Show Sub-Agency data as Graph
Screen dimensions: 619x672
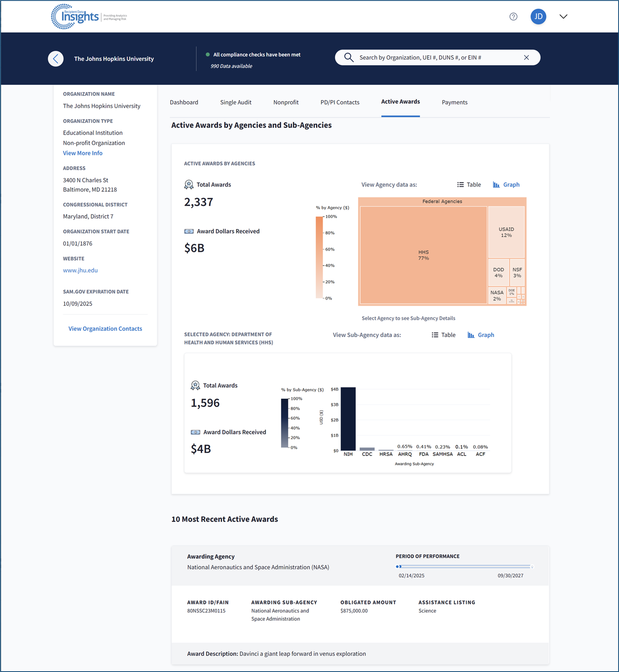tap(481, 335)
